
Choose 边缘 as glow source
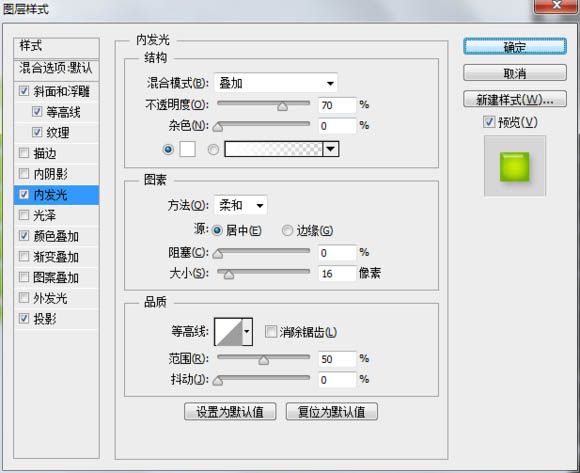[x=287, y=230]
